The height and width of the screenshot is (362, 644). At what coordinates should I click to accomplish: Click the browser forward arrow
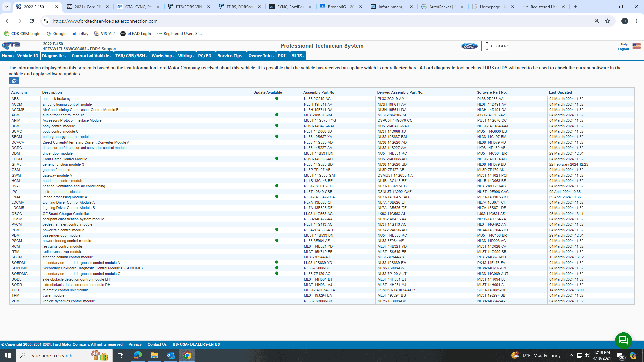tap(19, 21)
